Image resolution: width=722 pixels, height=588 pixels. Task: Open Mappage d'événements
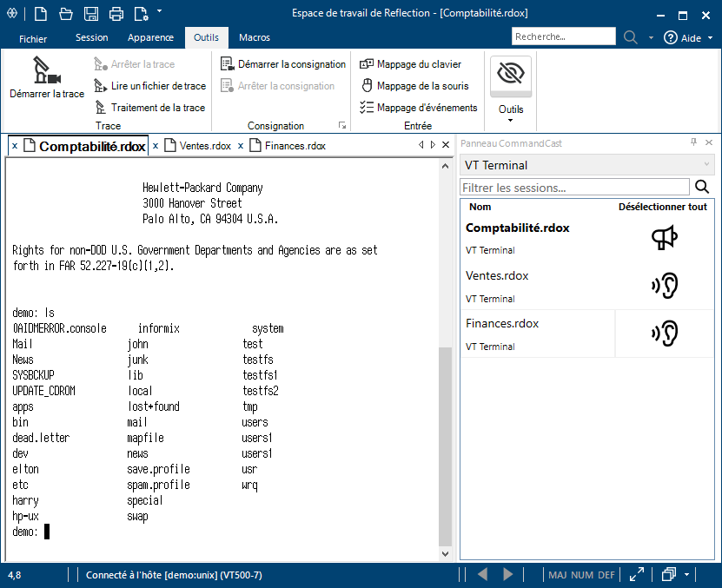click(419, 108)
